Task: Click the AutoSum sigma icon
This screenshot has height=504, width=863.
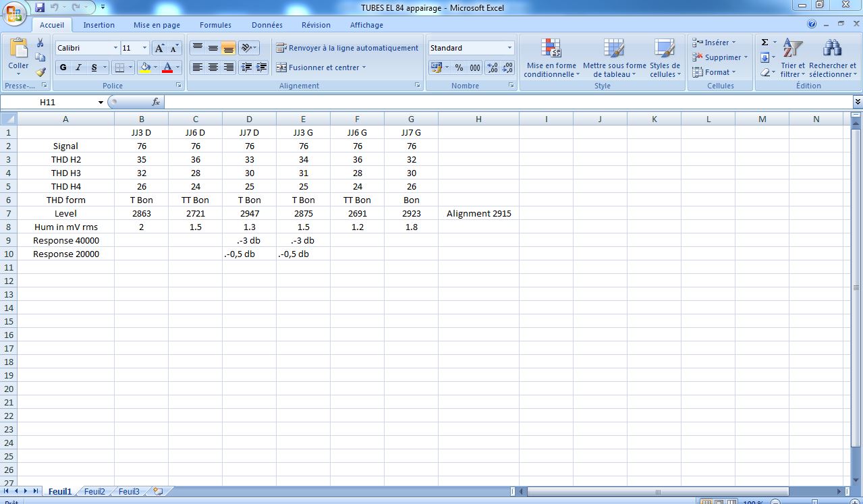Action: click(x=764, y=43)
